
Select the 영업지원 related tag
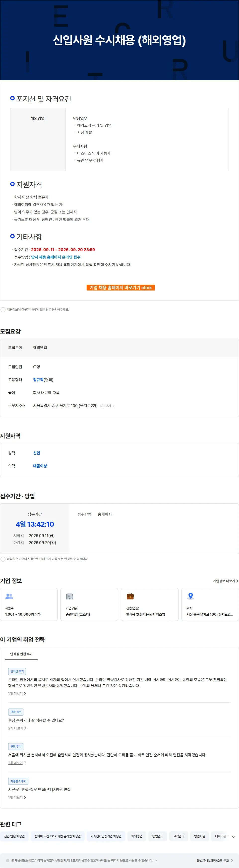[x=199, y=836]
